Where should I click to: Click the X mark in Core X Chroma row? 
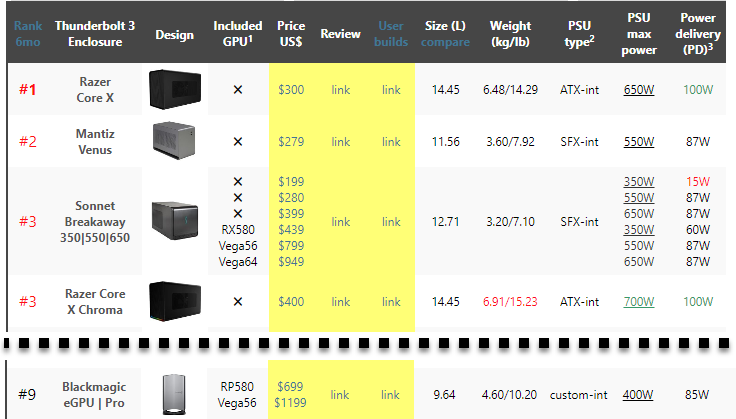click(x=238, y=301)
